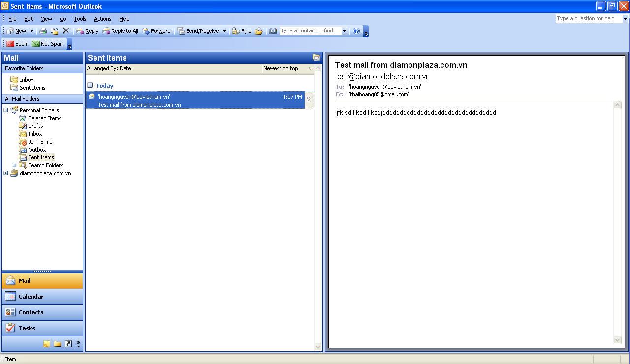Viewport: 630px width, 364px height.
Task: Click the Move to Folder toolbar icon
Action: click(55, 31)
